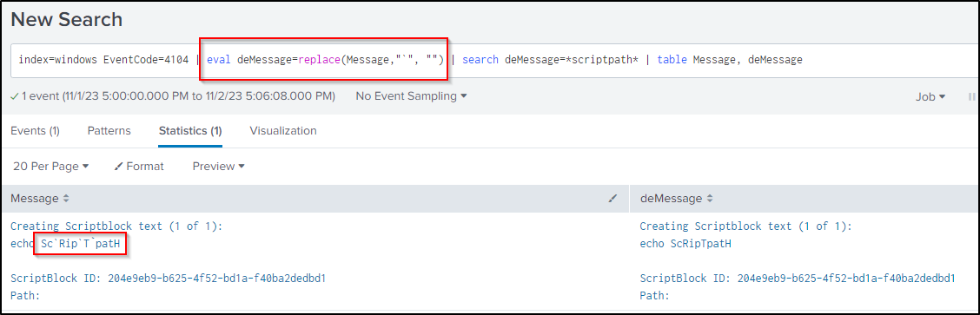980x315 pixels.
Task: Click 'Creating Scriptblock text' in deMessage column
Action: [x=745, y=226]
